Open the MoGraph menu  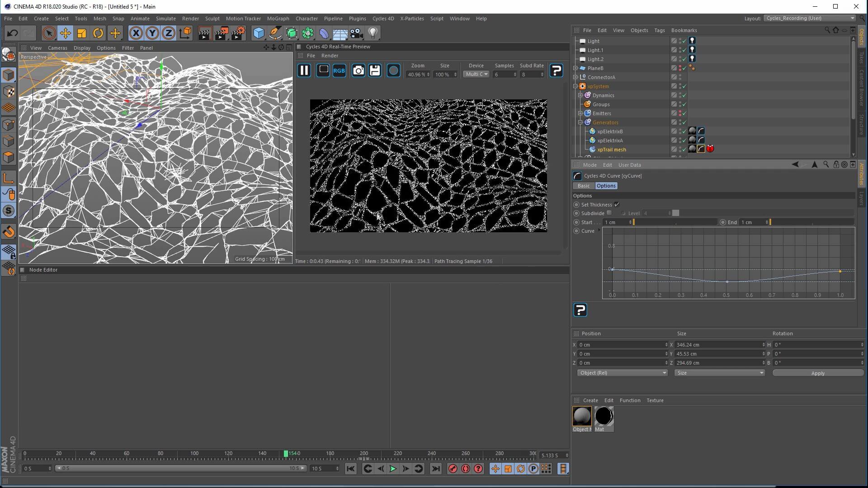tap(278, 19)
